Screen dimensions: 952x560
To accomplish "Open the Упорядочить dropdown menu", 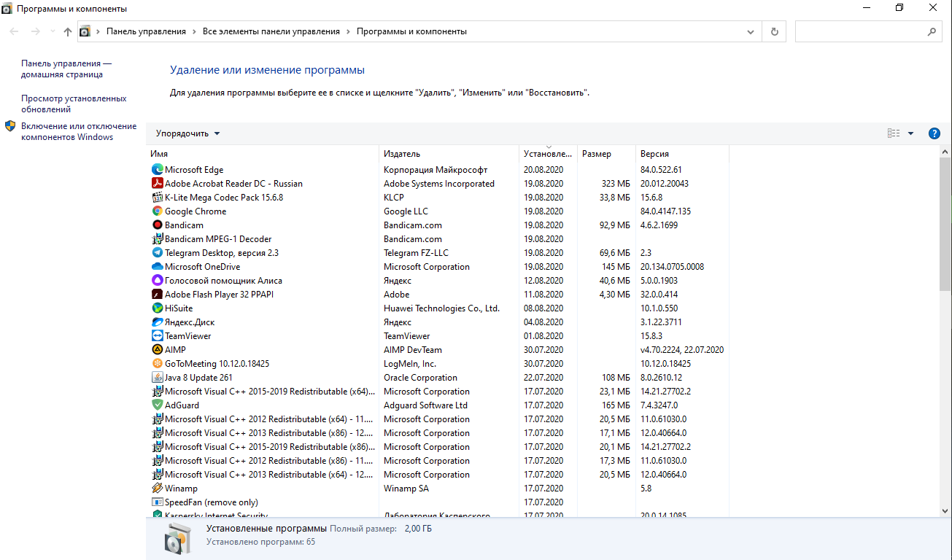I will pyautogui.click(x=187, y=133).
